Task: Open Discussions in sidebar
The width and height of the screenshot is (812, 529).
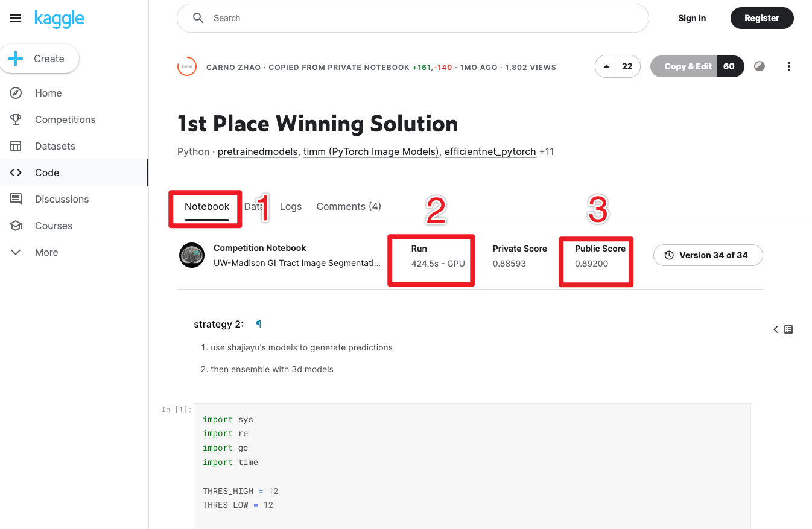Action: click(x=62, y=199)
